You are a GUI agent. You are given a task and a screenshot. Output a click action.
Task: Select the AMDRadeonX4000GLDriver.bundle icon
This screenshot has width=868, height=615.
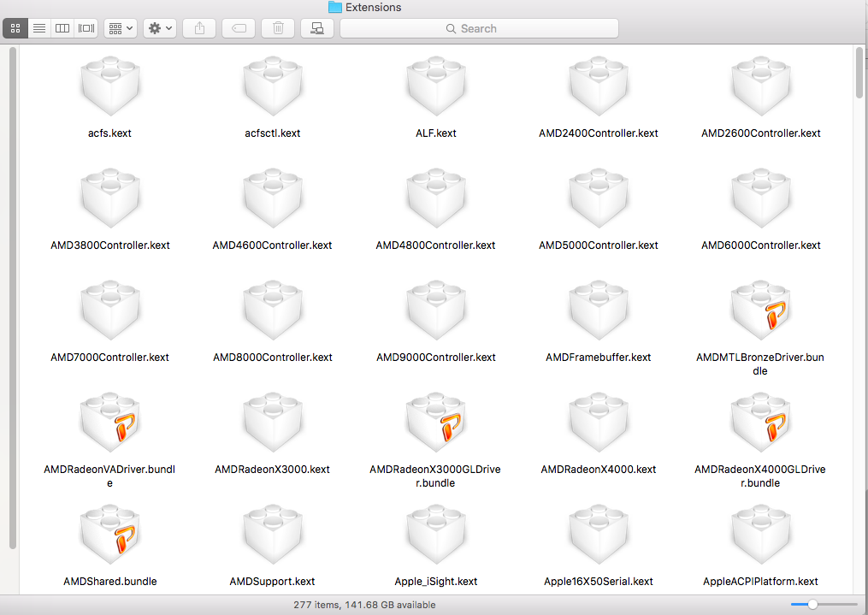pos(761,422)
